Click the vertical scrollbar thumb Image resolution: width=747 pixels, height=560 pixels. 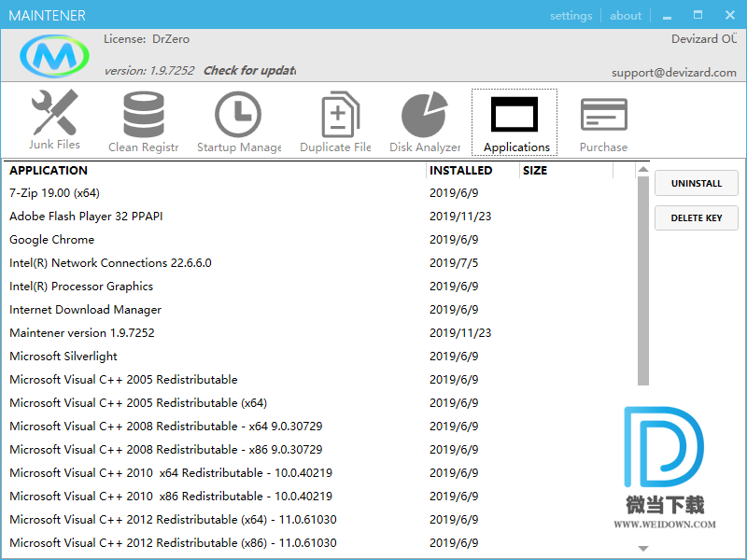[x=643, y=281]
